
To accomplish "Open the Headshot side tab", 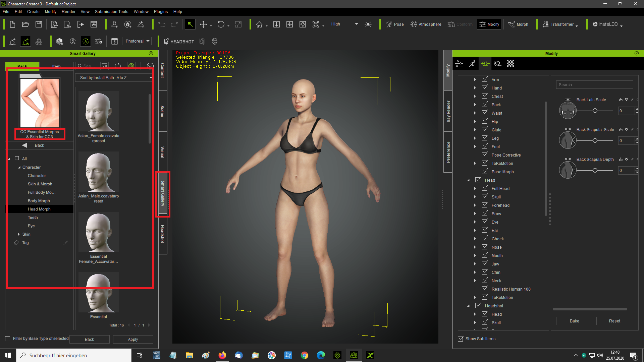I will (x=162, y=234).
